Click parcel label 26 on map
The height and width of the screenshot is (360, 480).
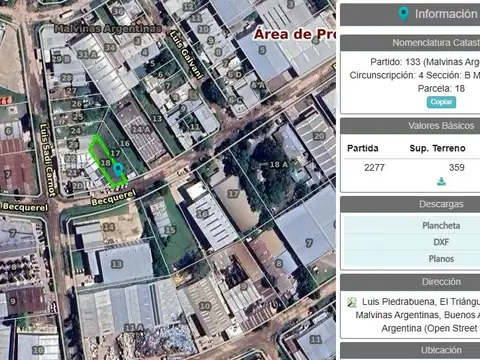(x=77, y=104)
